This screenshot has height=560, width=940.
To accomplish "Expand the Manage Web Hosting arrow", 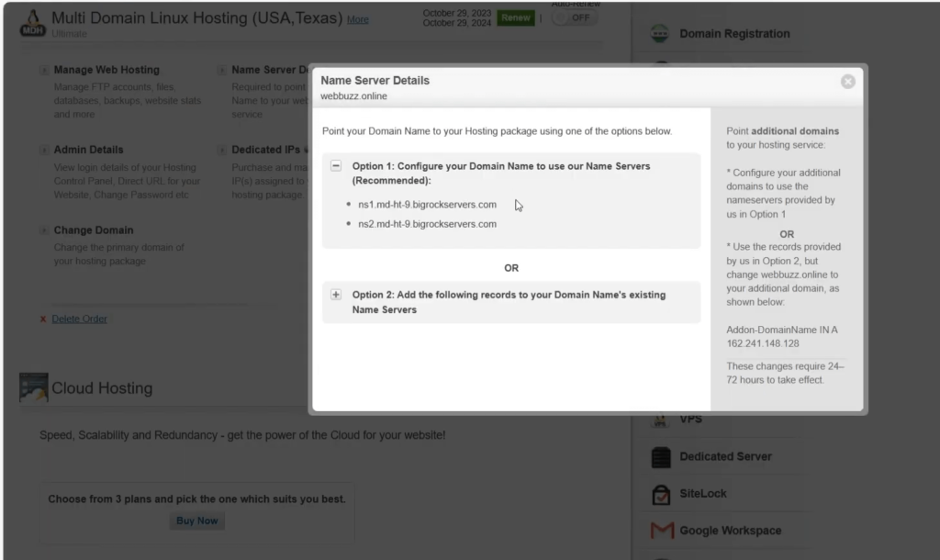I will tap(44, 70).
